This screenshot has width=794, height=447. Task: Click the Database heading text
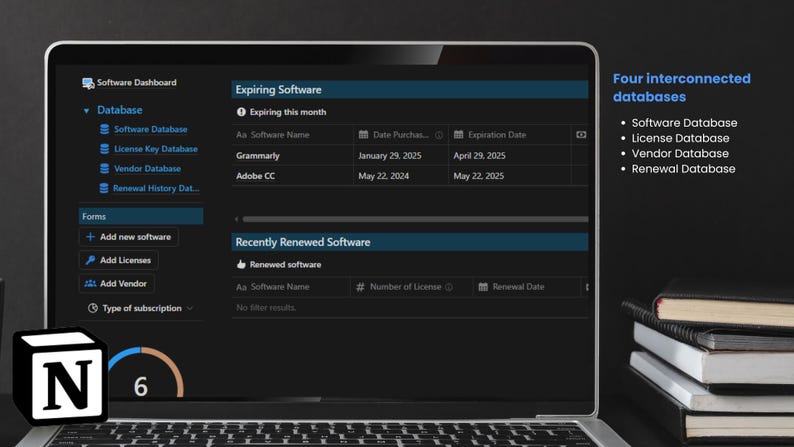click(120, 110)
